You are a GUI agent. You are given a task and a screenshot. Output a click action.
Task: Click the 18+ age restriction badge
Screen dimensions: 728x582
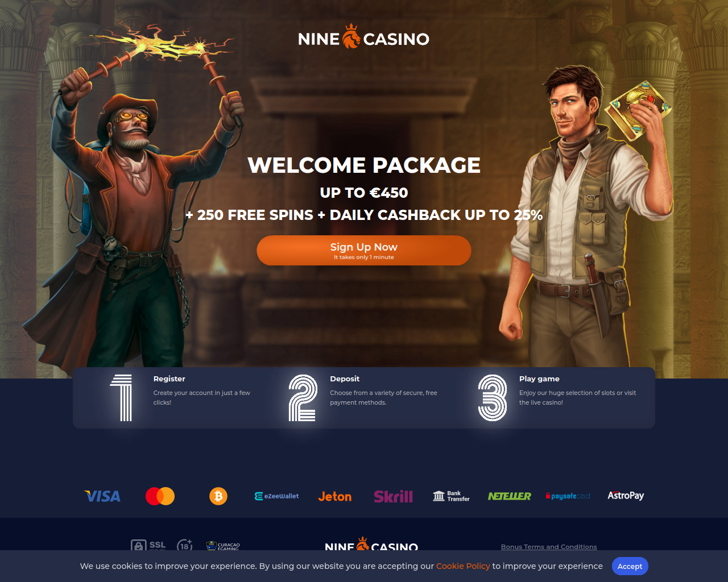[x=185, y=545]
